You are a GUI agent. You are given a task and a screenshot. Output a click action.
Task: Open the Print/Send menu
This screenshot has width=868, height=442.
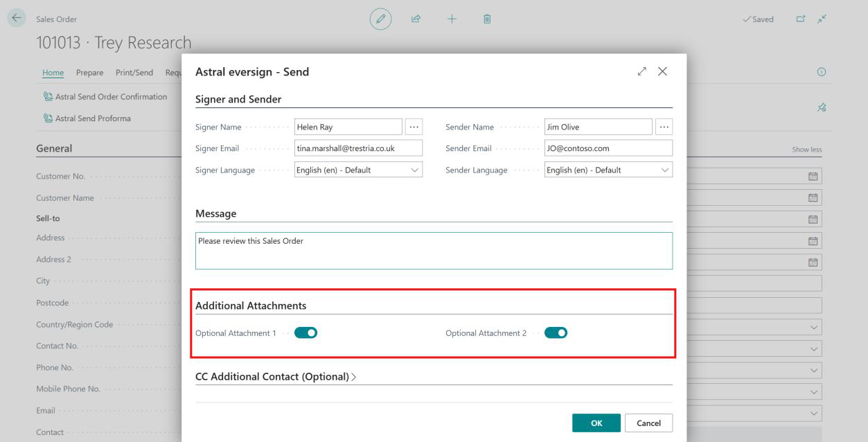pos(134,72)
